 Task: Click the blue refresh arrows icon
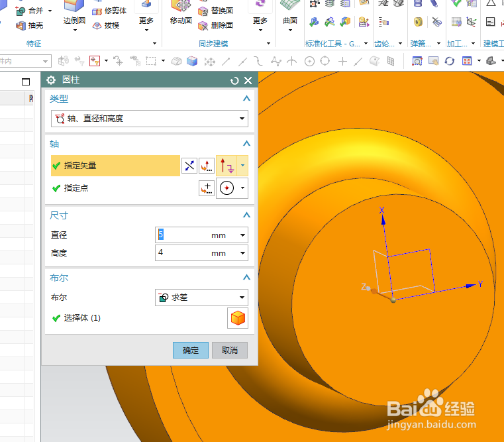click(x=449, y=61)
